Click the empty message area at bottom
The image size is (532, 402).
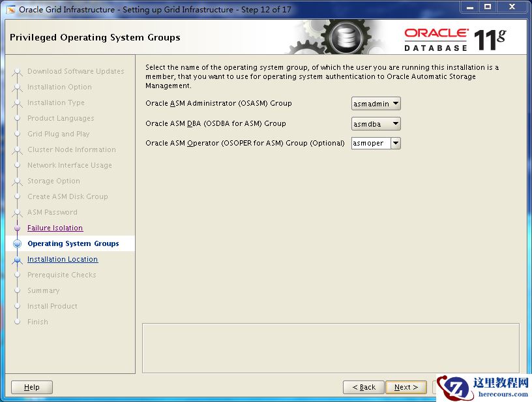tap(331, 348)
